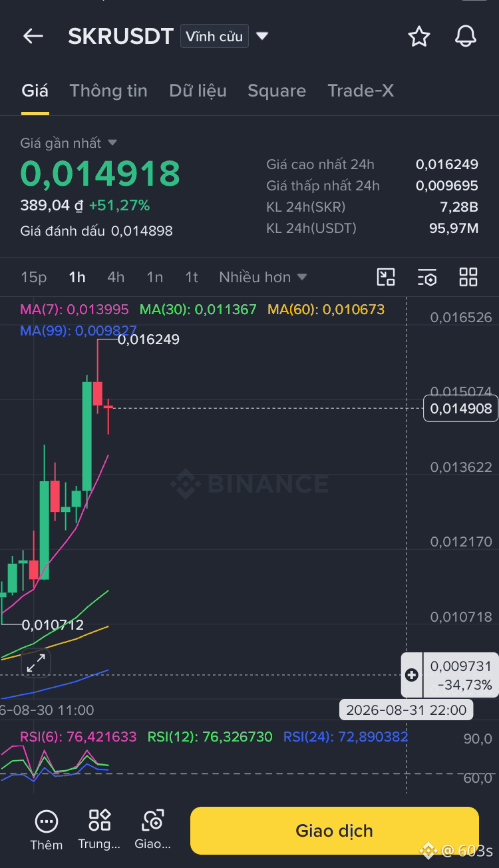The image size is (499, 868).
Task: Open the chart layout grid icon
Action: click(468, 277)
